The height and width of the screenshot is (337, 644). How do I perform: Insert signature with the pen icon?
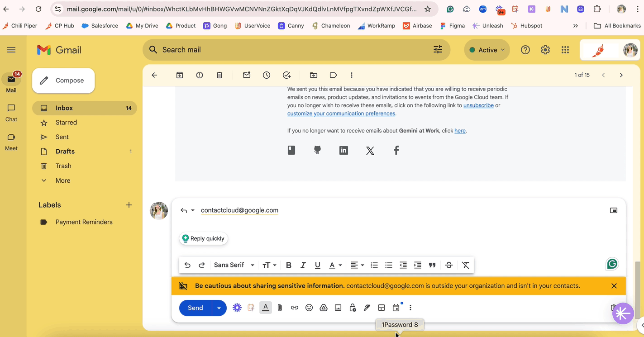(x=367, y=308)
